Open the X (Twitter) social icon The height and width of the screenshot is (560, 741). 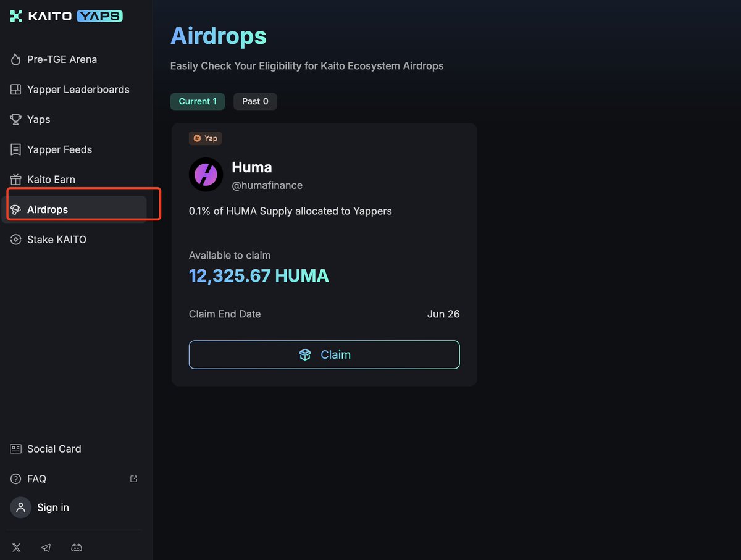[x=17, y=548]
